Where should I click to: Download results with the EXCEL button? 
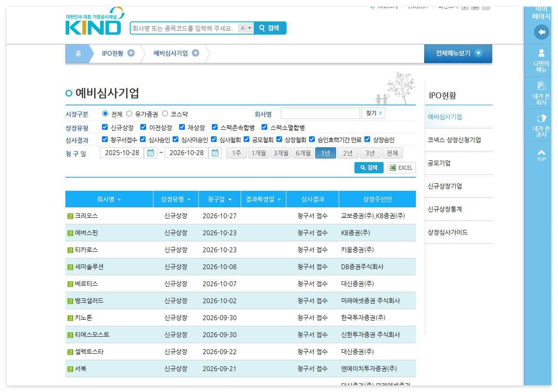click(401, 168)
